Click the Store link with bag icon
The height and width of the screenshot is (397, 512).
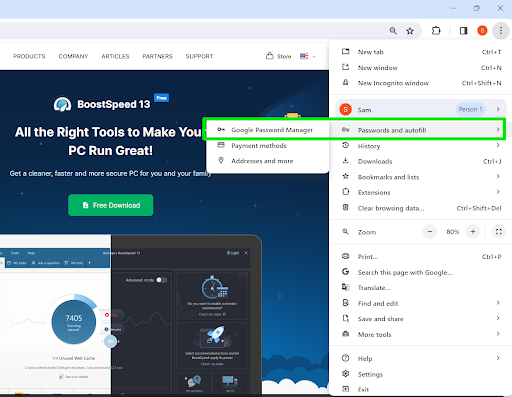(279, 56)
